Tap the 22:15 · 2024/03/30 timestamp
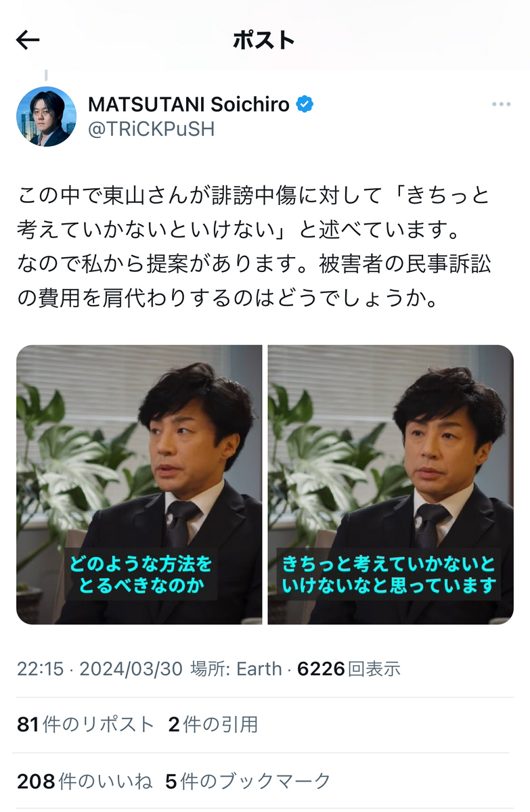530x812 pixels. (x=100, y=669)
